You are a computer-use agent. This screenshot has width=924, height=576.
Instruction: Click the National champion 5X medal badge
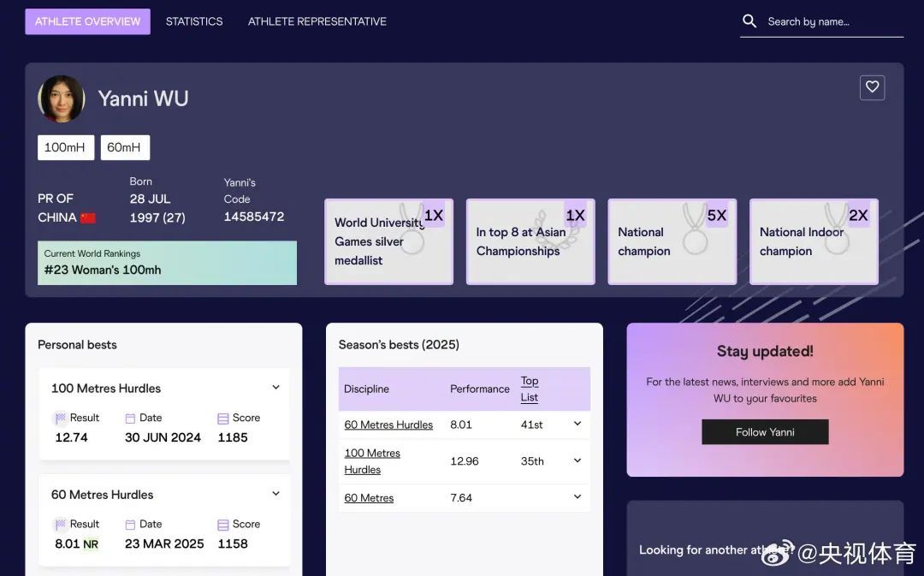[672, 241]
